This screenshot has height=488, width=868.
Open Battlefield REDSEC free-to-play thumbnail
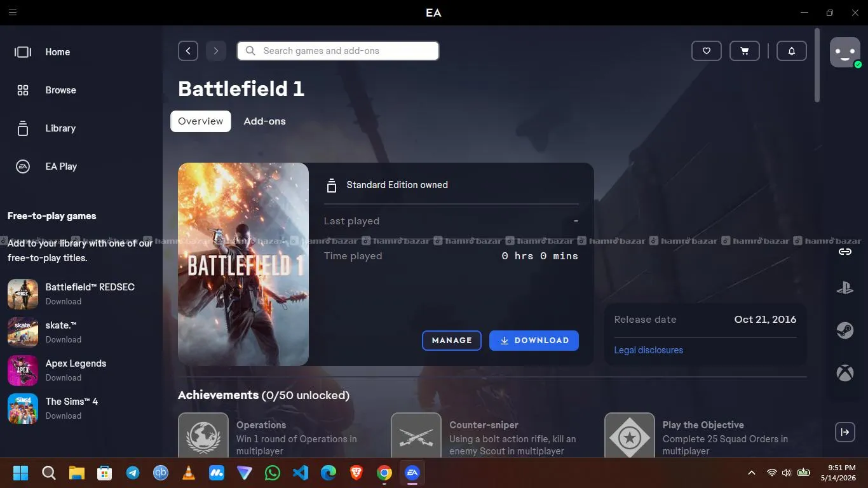pyautogui.click(x=23, y=294)
